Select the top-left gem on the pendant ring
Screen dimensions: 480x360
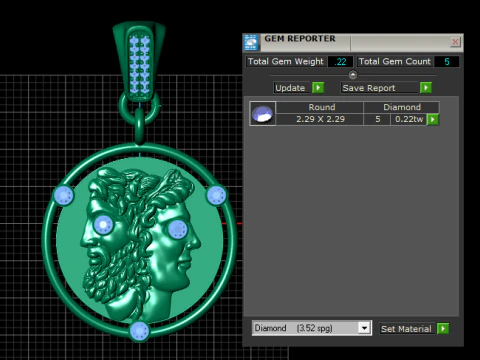[x=63, y=195]
